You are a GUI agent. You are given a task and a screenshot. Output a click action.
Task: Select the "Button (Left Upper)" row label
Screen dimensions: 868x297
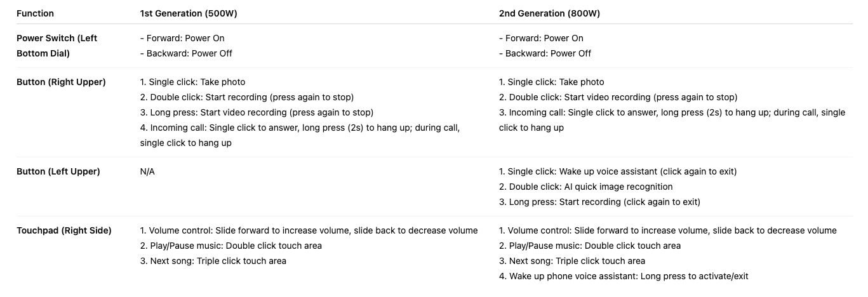[58, 171]
